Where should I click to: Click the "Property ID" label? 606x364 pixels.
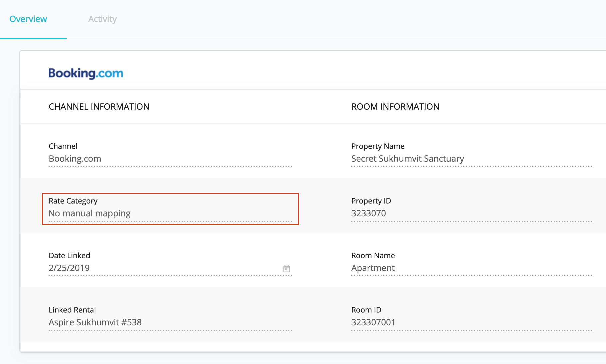tap(371, 201)
